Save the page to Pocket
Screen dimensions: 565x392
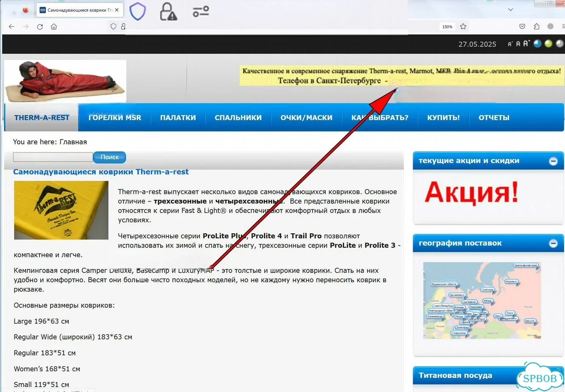[522, 26]
